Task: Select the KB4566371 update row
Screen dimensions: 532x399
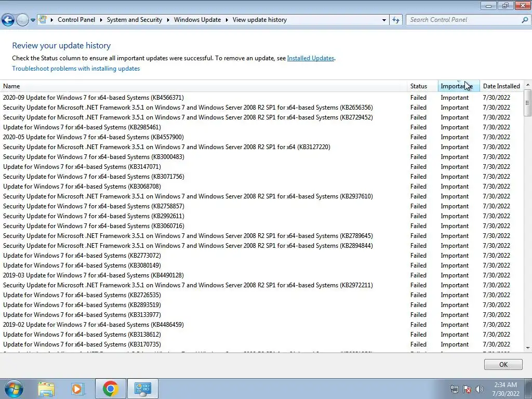Action: [261, 98]
